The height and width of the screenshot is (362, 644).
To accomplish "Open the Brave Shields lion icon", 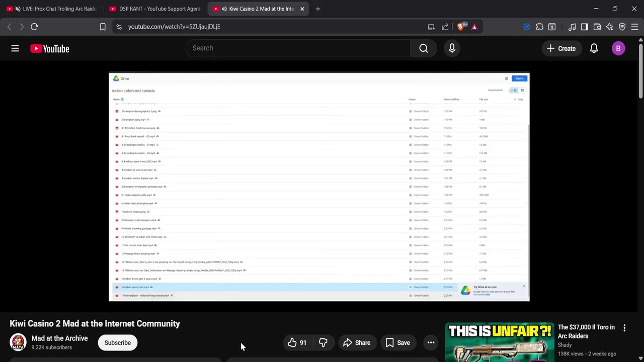I will point(461,27).
